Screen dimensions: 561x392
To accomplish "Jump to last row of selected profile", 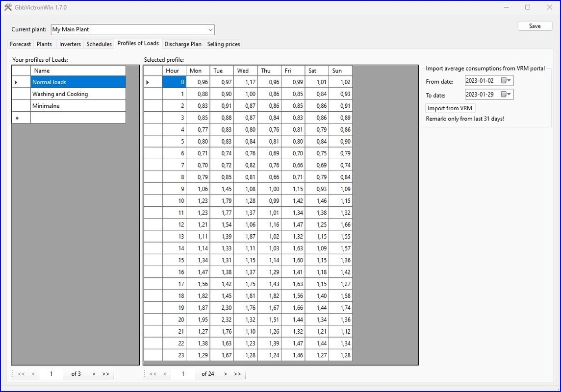I will point(237,374).
